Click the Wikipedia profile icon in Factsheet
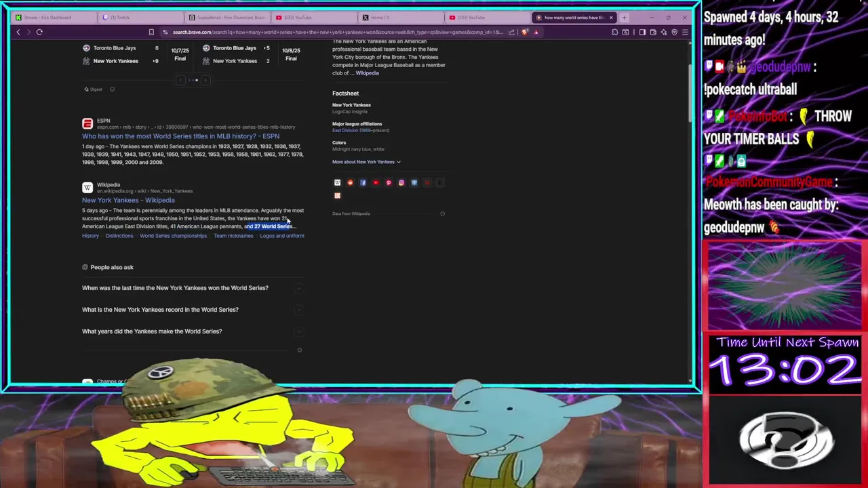This screenshot has height=488, width=868. coord(337,182)
